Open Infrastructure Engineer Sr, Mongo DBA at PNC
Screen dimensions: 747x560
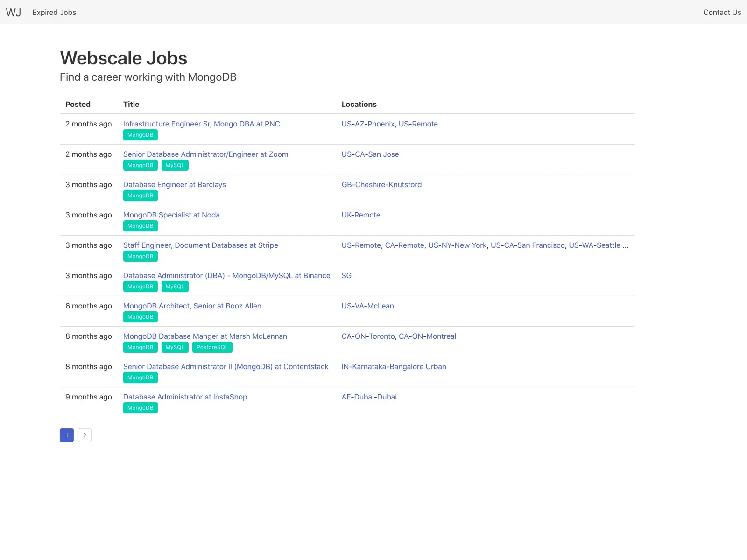pos(201,124)
